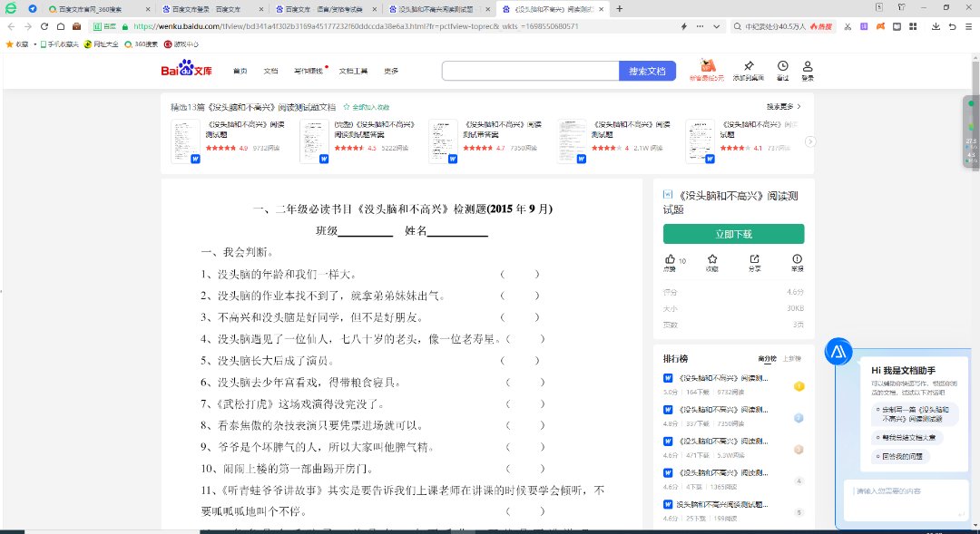Open first featured document thumbnail
Image resolution: width=980 pixels, height=534 pixels.
[x=185, y=141]
